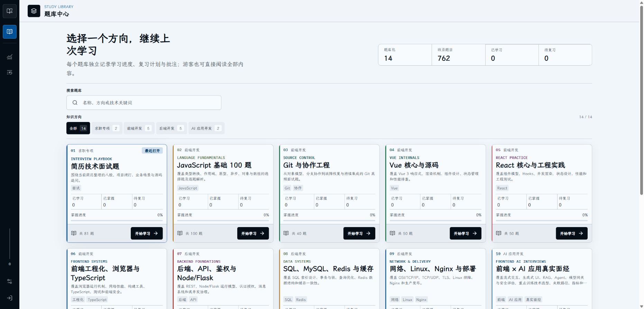Click 开始学习 on JavaScript 基础 100 题
This screenshot has height=309, width=644.
pos(253,233)
